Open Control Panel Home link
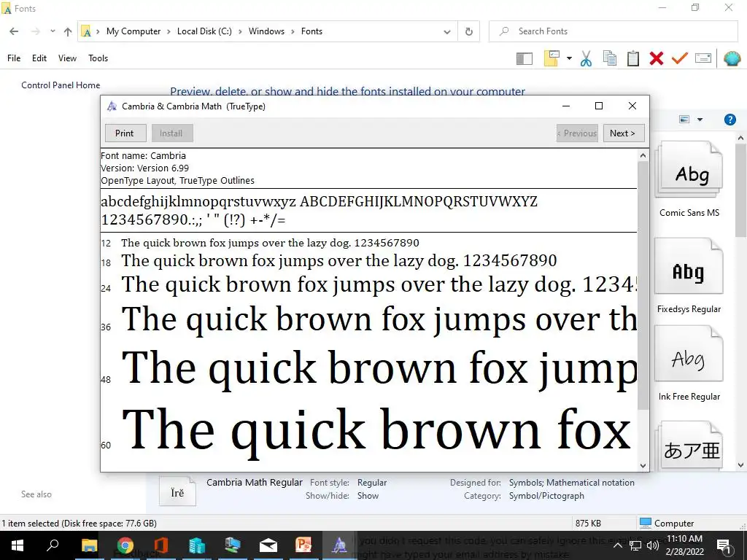 pyautogui.click(x=61, y=85)
